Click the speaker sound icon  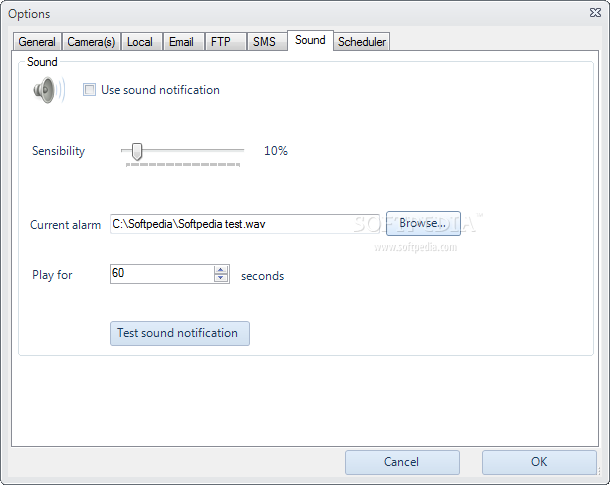click(x=49, y=90)
